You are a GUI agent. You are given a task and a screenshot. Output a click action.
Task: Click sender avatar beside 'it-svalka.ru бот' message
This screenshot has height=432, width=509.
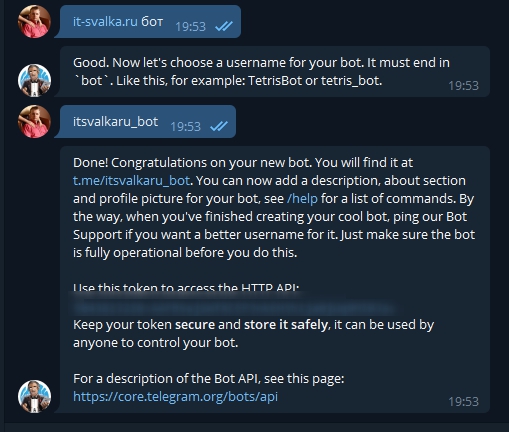[34, 22]
